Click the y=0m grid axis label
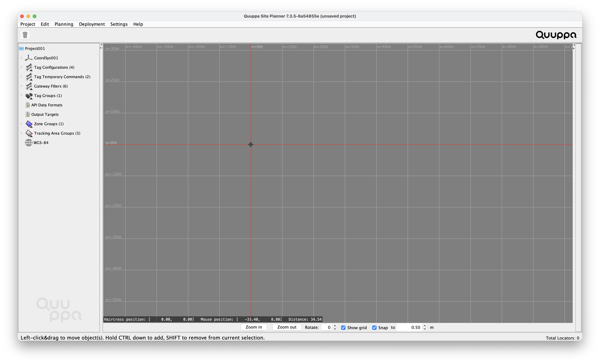The width and height of the screenshot is (600, 364). 111,143
